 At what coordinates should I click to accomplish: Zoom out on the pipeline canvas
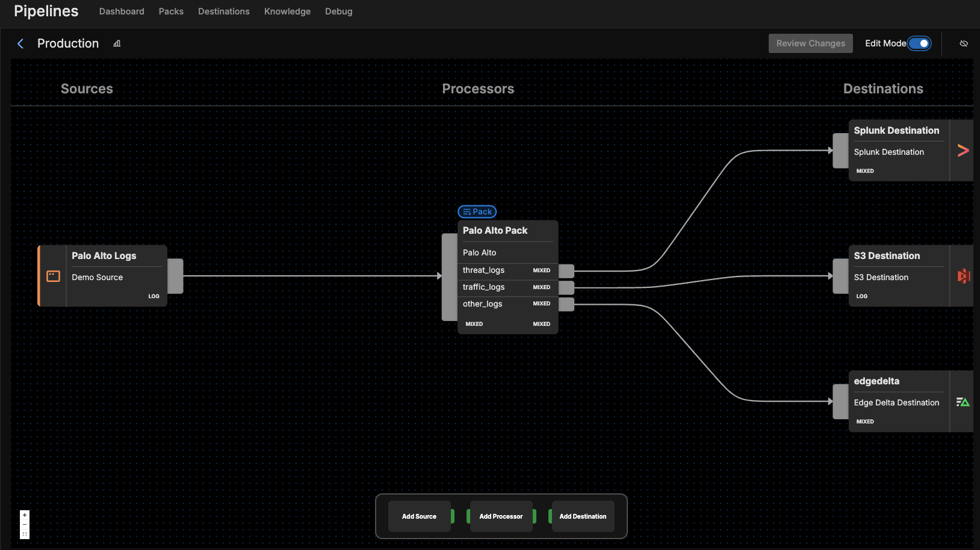pos(25,525)
